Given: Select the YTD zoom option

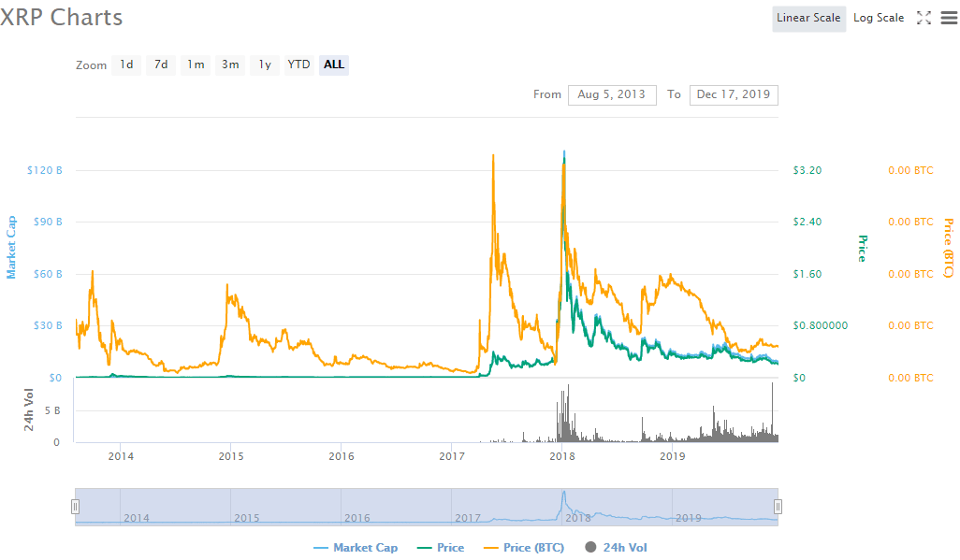Looking at the screenshot, I should [298, 65].
